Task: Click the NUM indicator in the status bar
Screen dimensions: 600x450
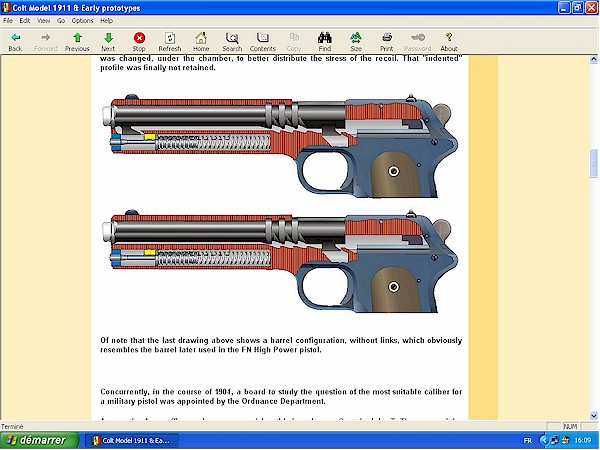Action: pyautogui.click(x=570, y=426)
